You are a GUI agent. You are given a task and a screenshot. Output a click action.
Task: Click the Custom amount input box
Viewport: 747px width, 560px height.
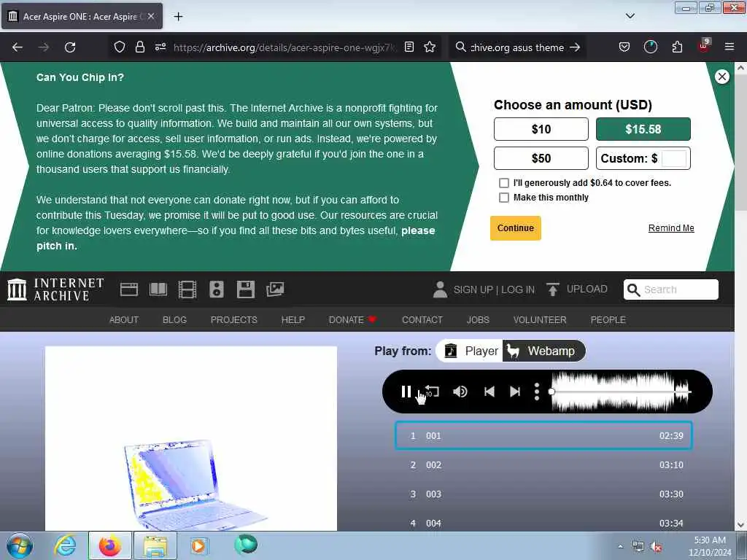(674, 158)
